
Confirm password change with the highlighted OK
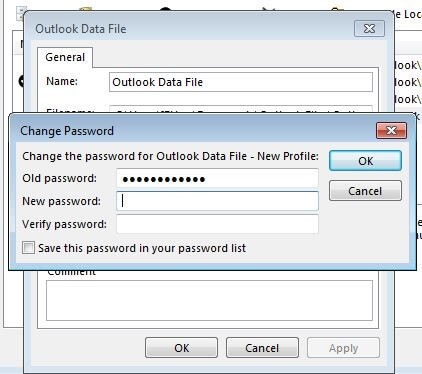(x=365, y=161)
